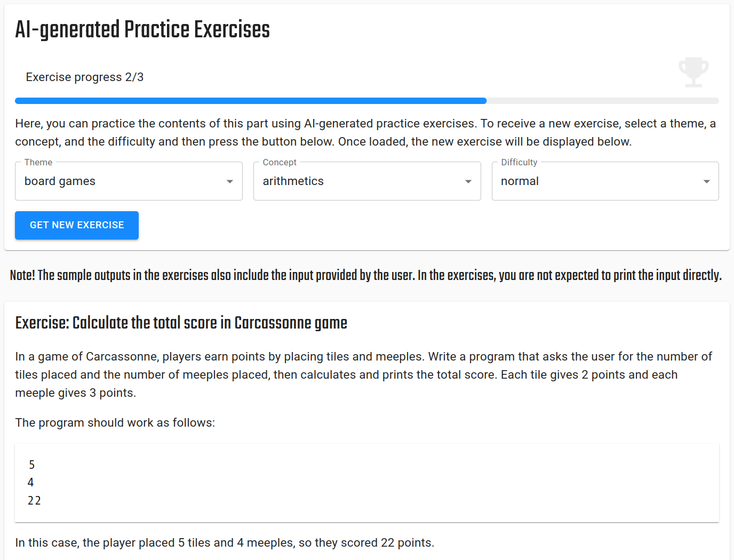This screenshot has width=734, height=560.
Task: Click the Carcassonne exercise description paragraph
Action: pyautogui.click(x=364, y=374)
